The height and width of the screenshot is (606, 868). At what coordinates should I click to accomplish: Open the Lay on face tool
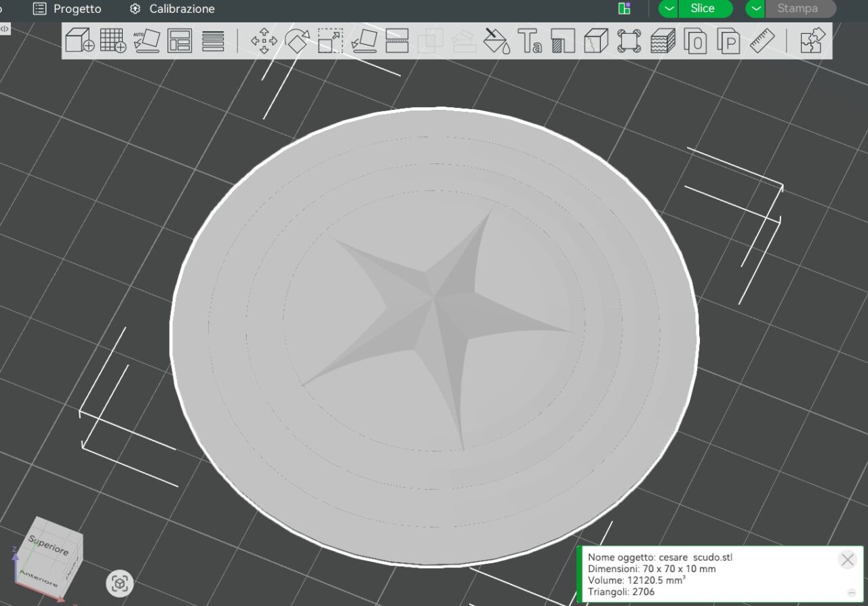click(363, 41)
